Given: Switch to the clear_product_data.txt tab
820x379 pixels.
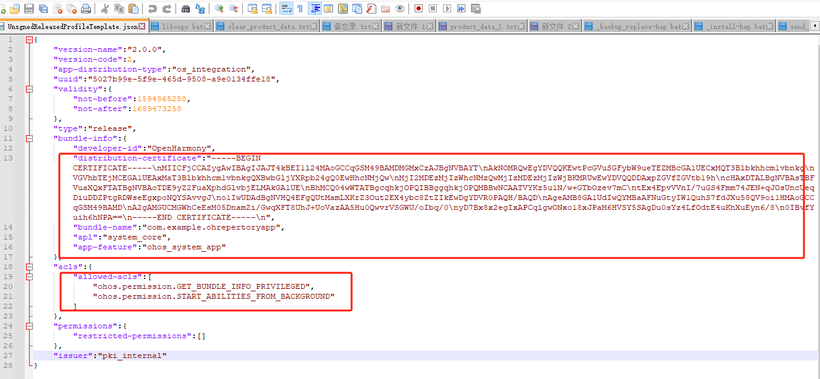Looking at the screenshot, I should (x=267, y=26).
